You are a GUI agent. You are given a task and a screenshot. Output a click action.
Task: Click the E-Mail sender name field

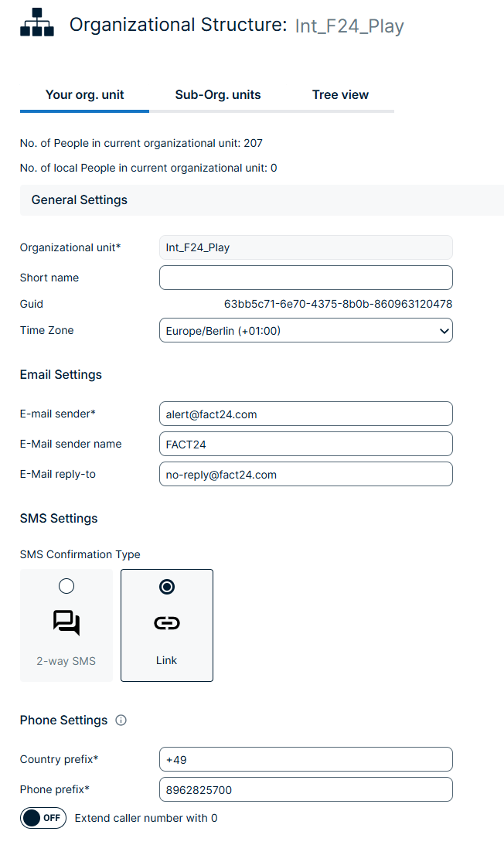[305, 445]
